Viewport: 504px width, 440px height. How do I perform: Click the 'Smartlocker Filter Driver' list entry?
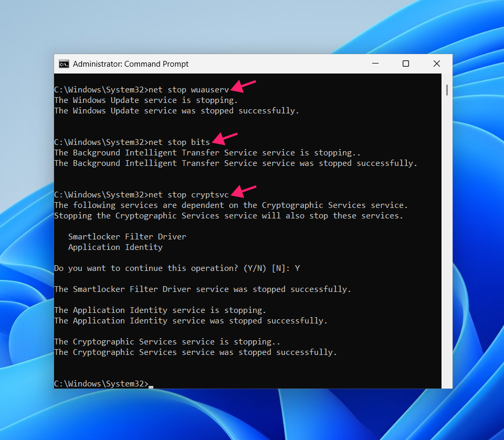point(127,237)
